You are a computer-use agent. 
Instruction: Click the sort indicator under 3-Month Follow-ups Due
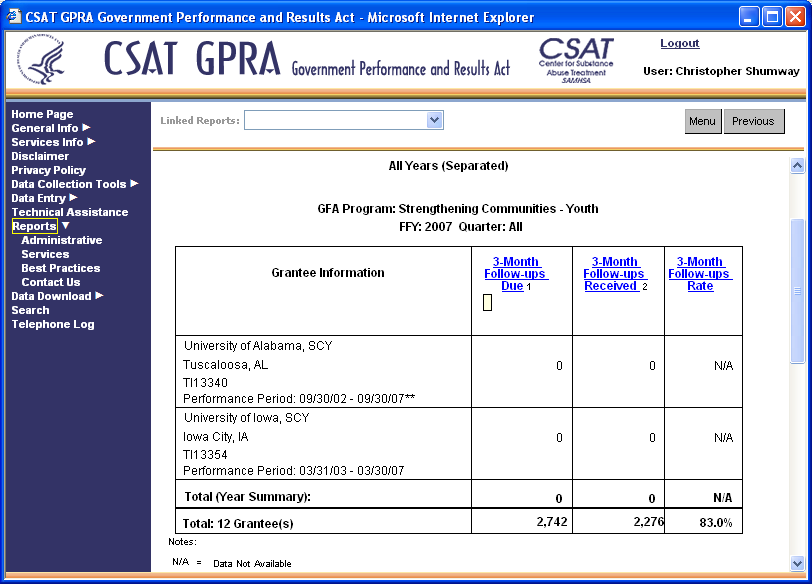point(487,303)
